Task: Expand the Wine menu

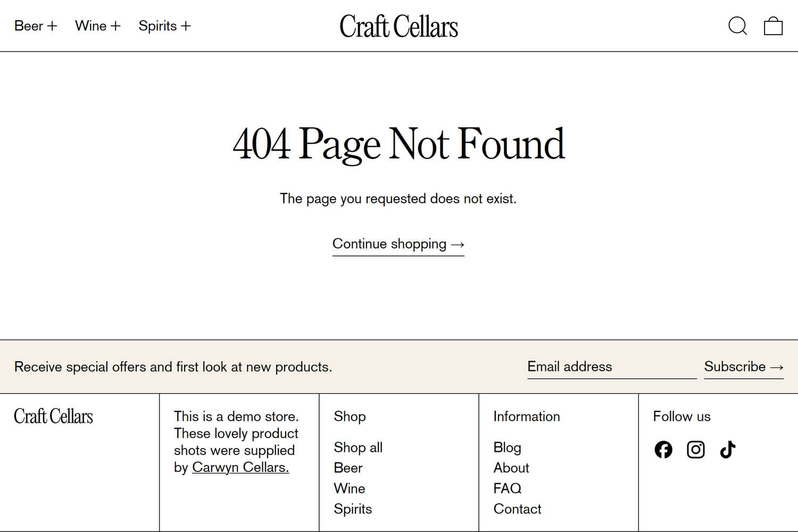Action: (97, 26)
